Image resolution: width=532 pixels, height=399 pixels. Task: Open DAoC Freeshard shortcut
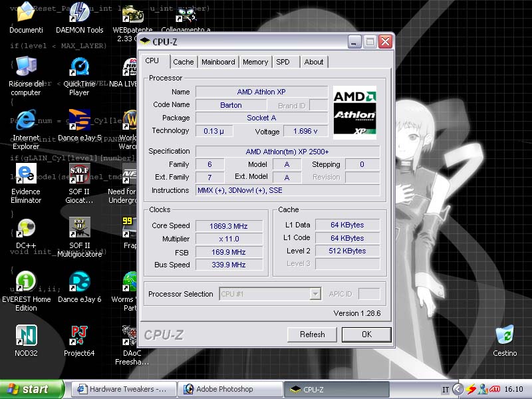point(130,335)
